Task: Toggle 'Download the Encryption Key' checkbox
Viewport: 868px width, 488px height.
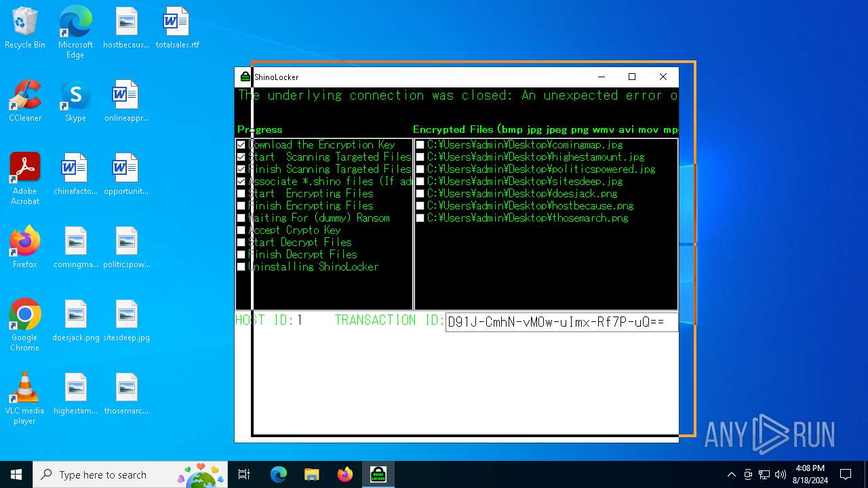Action: [241, 144]
